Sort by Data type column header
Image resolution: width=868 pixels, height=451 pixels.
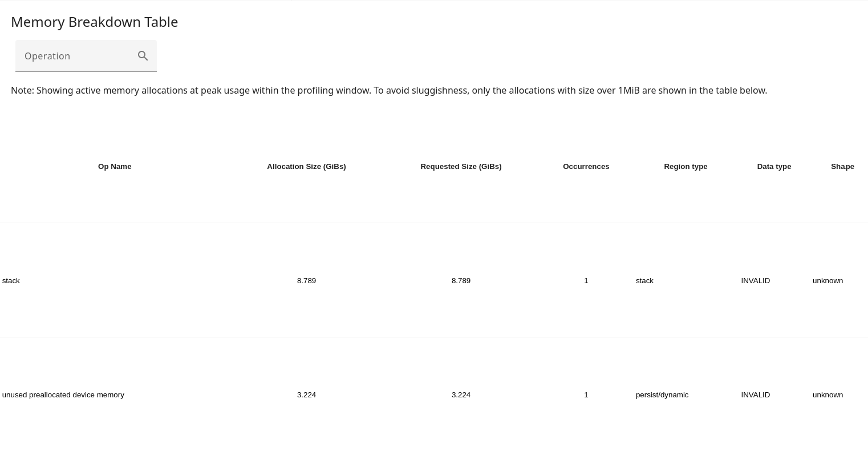[774, 167]
